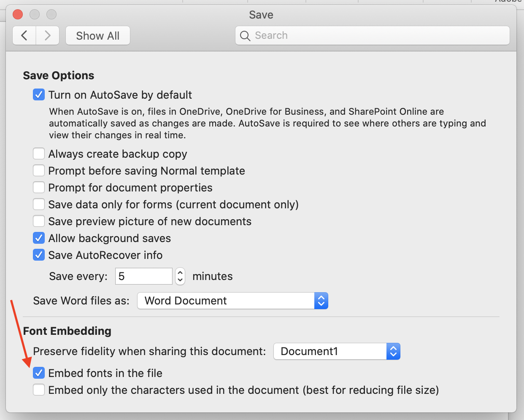Click the Show All button
524x420 pixels.
click(97, 35)
